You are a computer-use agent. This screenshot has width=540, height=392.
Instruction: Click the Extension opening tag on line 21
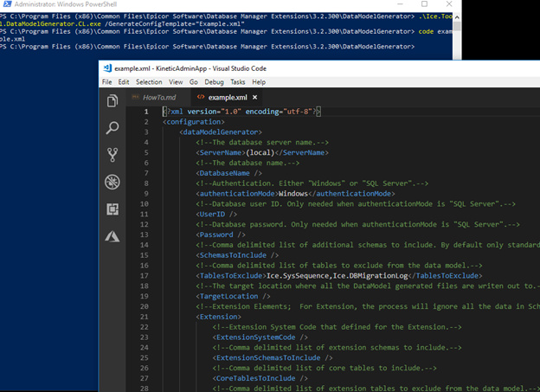click(218, 317)
